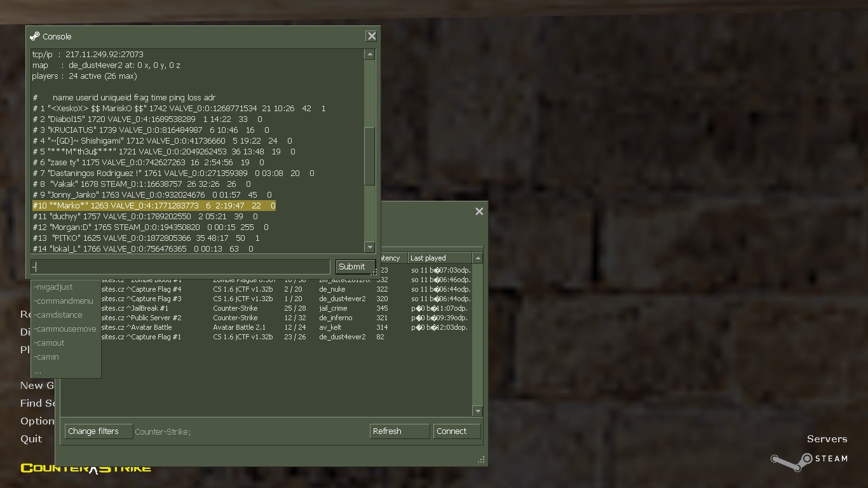The image size is (868, 488).
Task: Expand more suggestions via the ellipsis entry
Action: point(38,370)
